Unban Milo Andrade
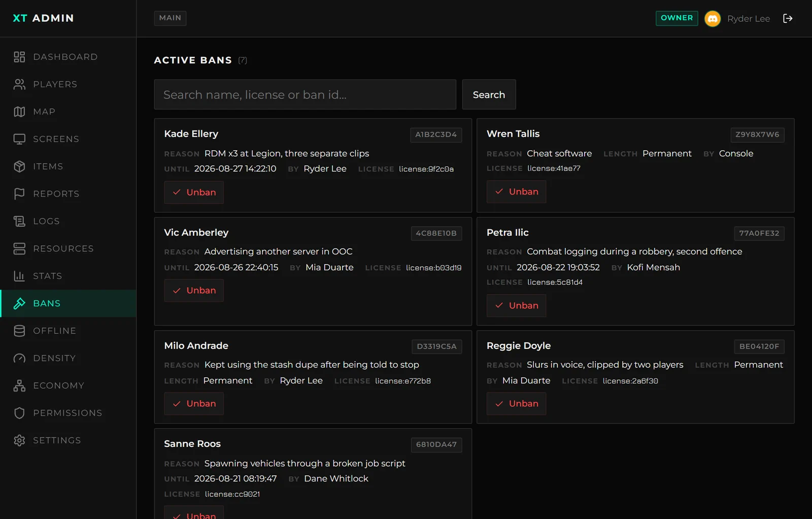 [x=194, y=404]
